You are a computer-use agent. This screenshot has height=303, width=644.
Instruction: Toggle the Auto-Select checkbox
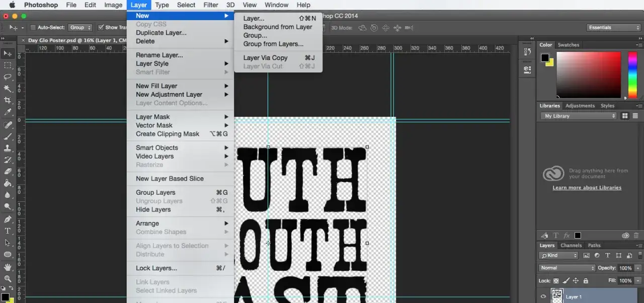point(33,28)
